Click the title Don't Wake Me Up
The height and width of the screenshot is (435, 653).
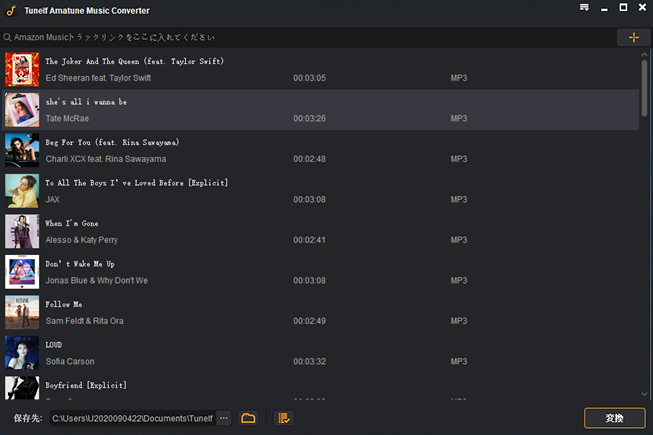pos(80,264)
